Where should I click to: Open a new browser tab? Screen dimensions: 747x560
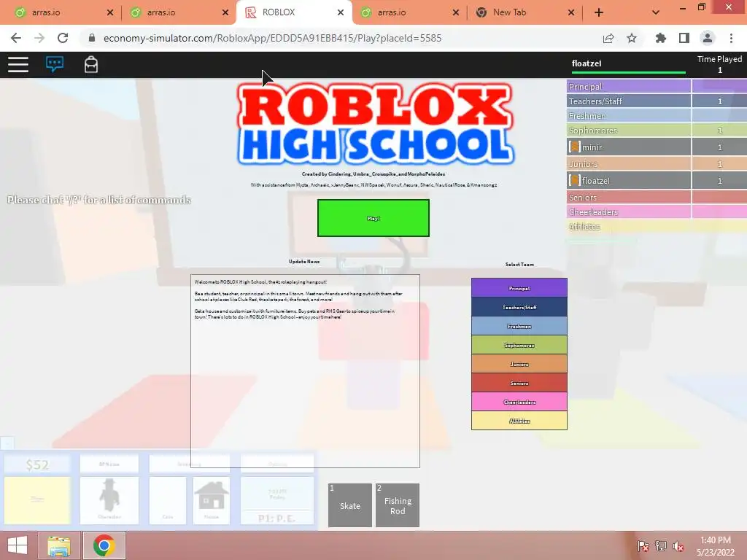(599, 12)
